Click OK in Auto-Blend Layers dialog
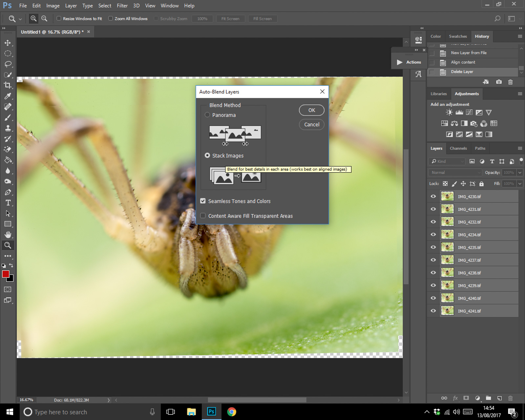 click(311, 110)
